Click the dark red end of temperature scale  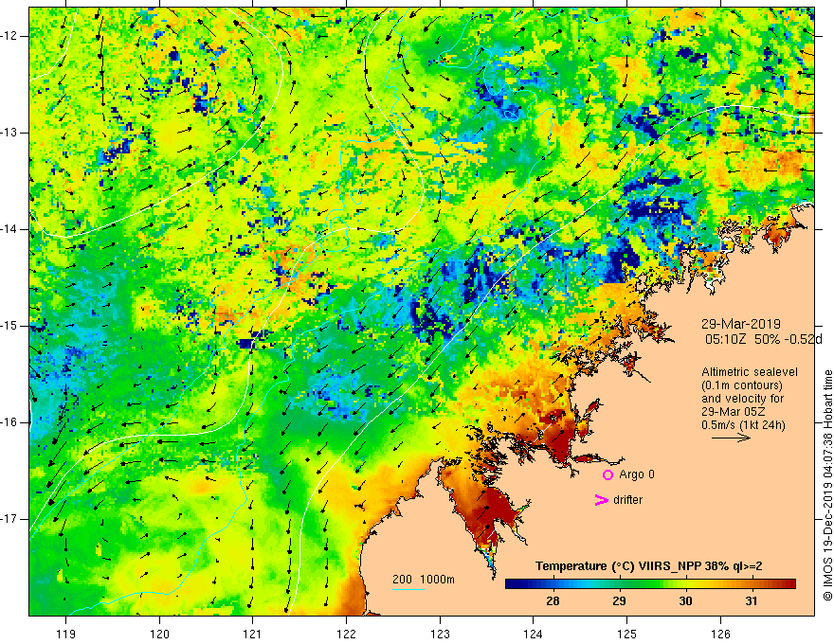click(x=789, y=584)
